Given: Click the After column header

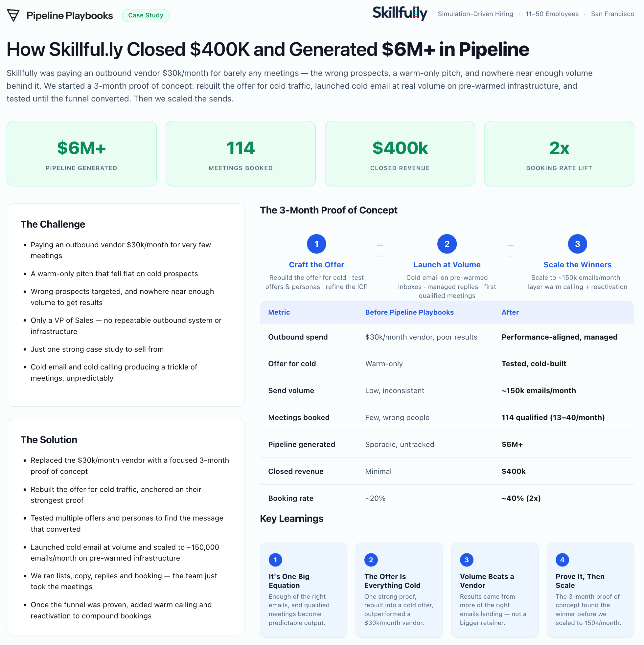Looking at the screenshot, I should [510, 312].
